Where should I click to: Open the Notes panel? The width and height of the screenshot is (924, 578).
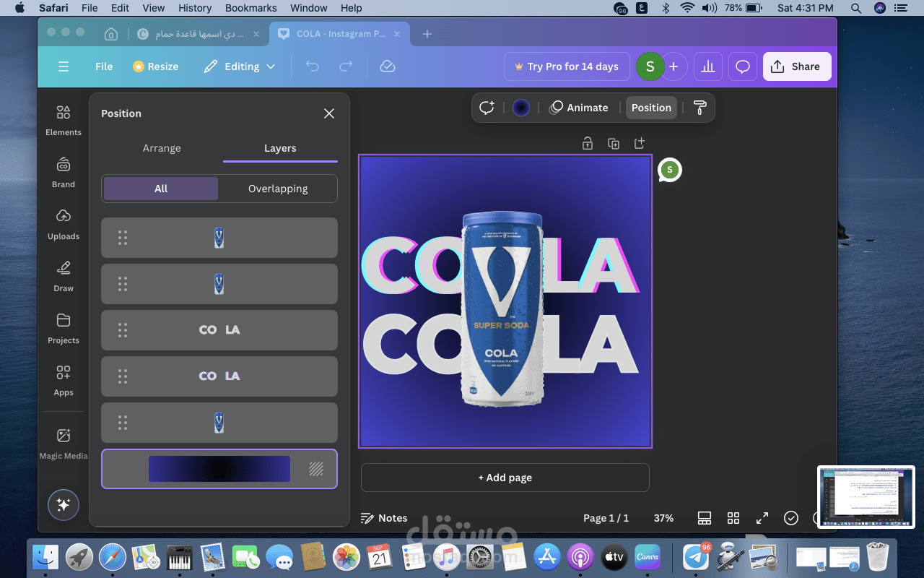(384, 518)
